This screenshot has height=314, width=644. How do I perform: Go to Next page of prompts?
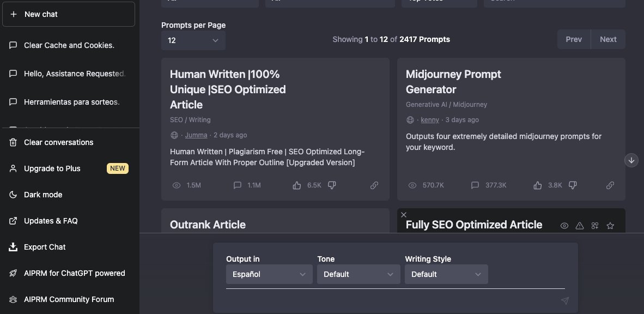pyautogui.click(x=608, y=39)
